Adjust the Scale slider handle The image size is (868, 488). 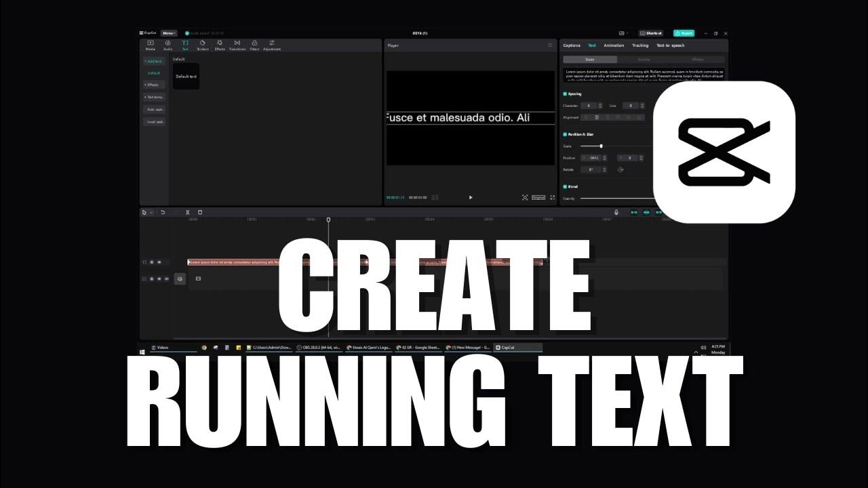click(x=601, y=146)
